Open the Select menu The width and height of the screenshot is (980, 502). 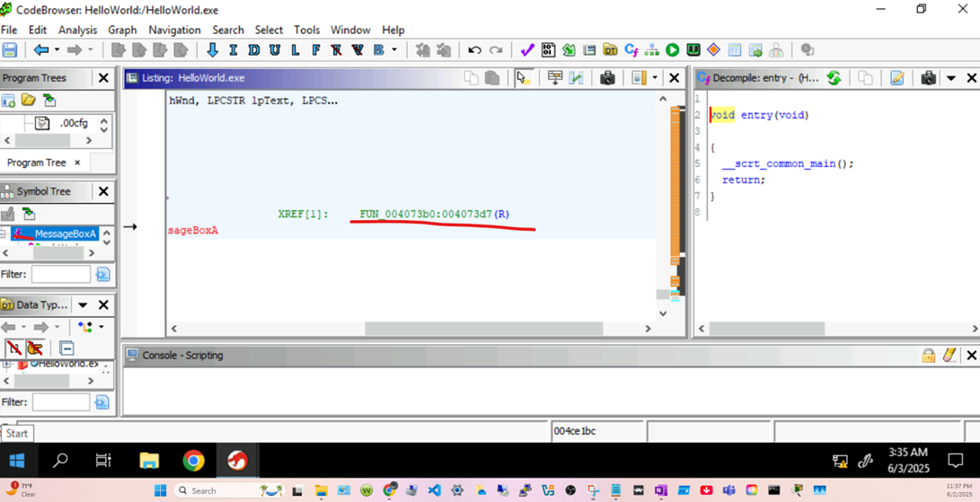click(269, 30)
